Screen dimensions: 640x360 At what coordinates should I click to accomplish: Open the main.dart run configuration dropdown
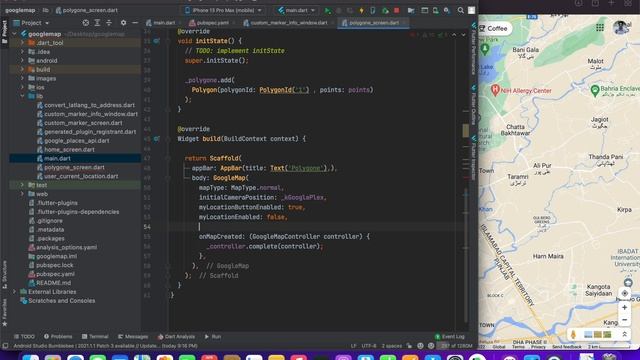(297, 10)
